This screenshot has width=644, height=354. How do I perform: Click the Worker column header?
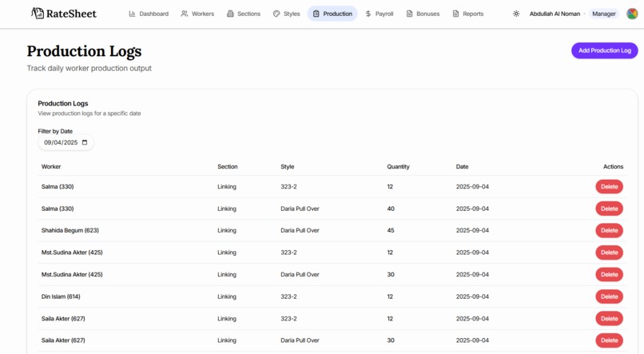pos(51,167)
